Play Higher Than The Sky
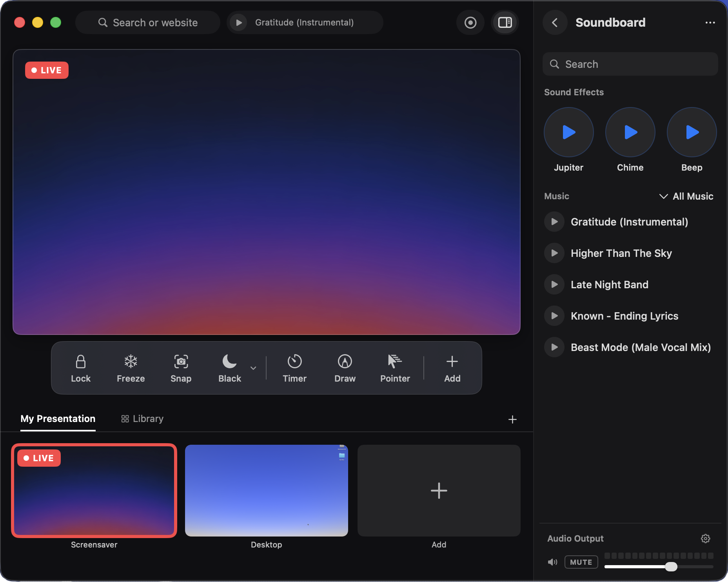 point(554,253)
